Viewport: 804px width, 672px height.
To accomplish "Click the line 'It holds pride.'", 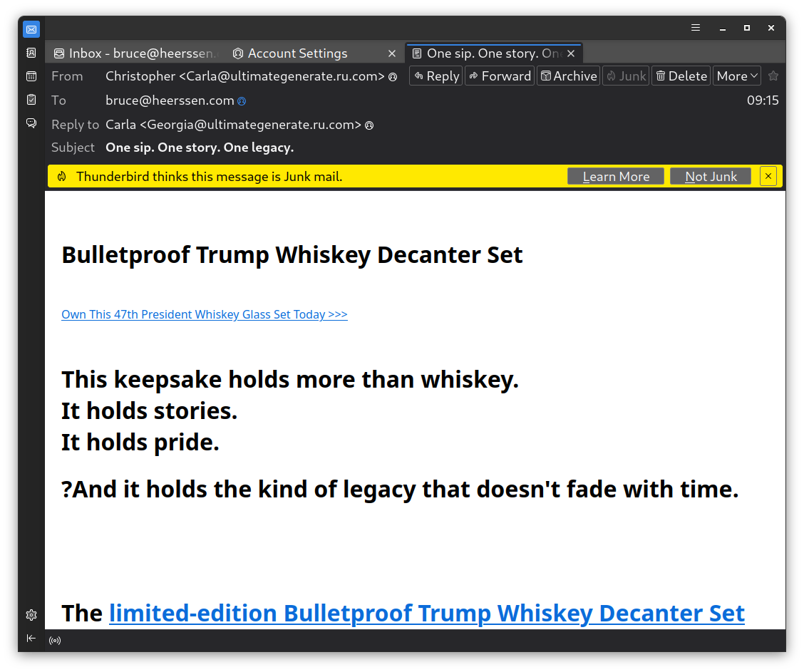I will [x=140, y=443].
